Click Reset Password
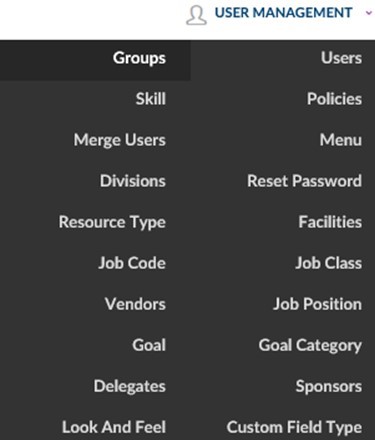 click(x=304, y=181)
